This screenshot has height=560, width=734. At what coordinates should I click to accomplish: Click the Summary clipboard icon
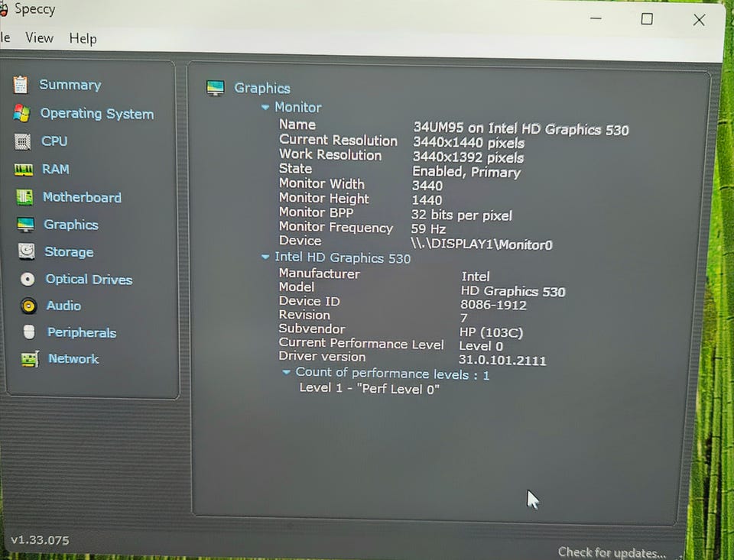[21, 85]
